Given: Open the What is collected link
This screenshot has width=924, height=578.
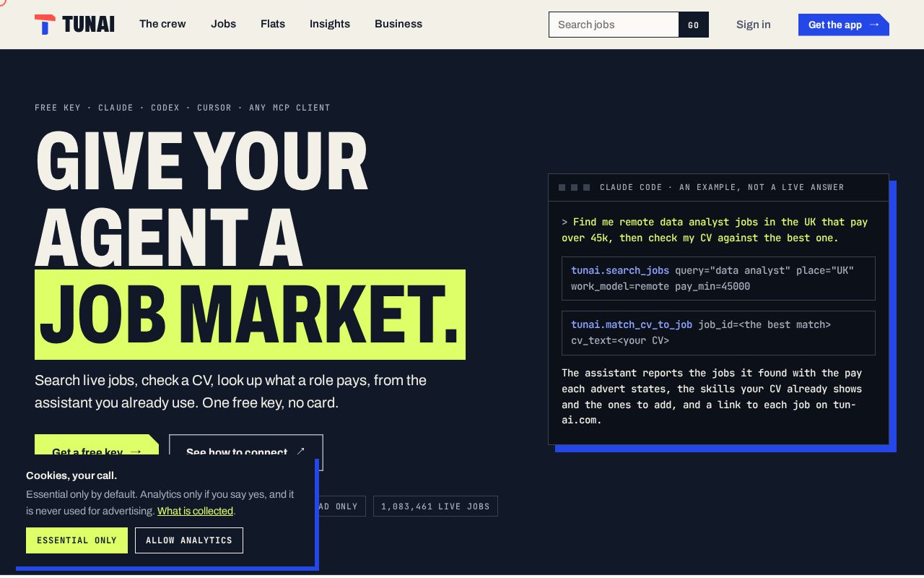Looking at the screenshot, I should (195, 511).
